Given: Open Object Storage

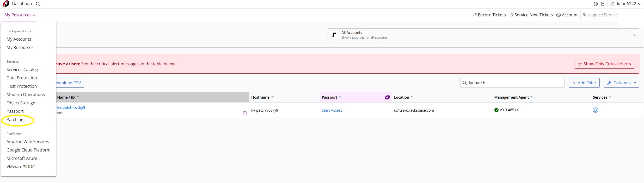Looking at the screenshot, I should (x=21, y=103).
